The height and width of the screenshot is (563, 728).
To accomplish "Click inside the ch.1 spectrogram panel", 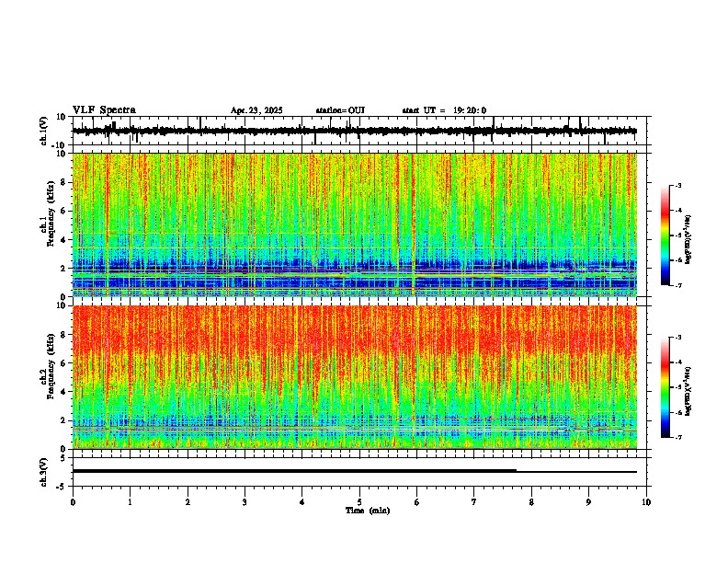I will [355, 224].
